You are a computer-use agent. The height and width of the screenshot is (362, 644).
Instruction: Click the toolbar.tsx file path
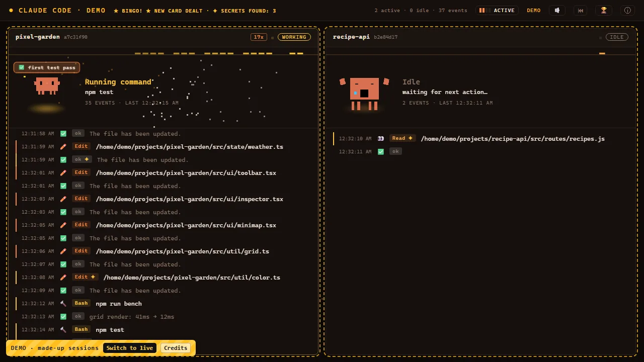pyautogui.click(x=186, y=173)
